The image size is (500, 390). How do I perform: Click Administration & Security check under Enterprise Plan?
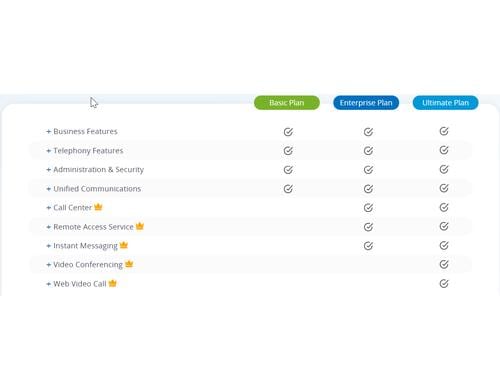(x=368, y=170)
